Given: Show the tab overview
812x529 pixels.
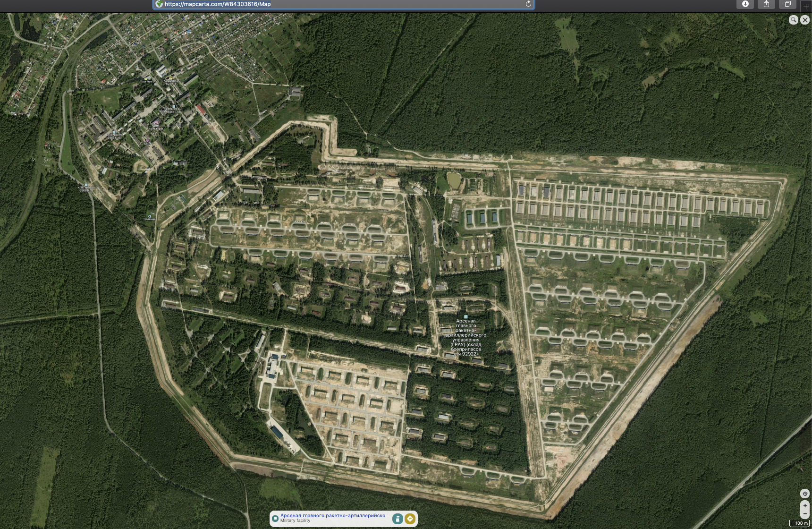Looking at the screenshot, I should [787, 4].
